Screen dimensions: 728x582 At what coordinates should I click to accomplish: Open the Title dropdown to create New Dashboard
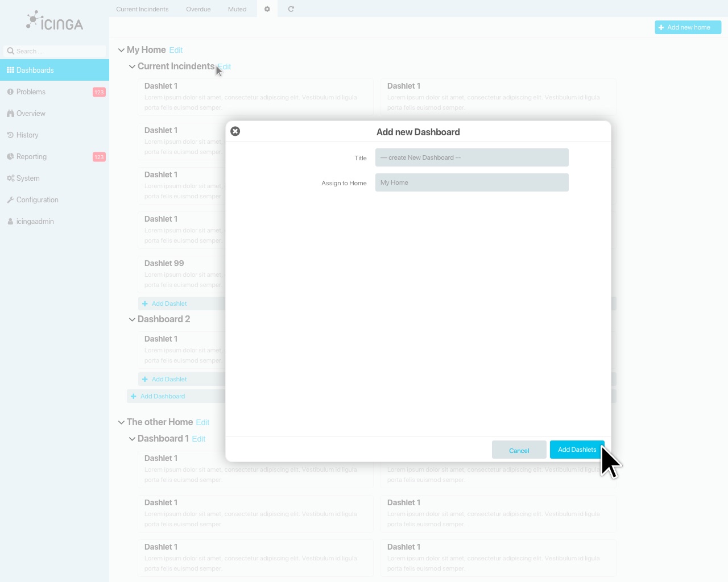coord(471,157)
